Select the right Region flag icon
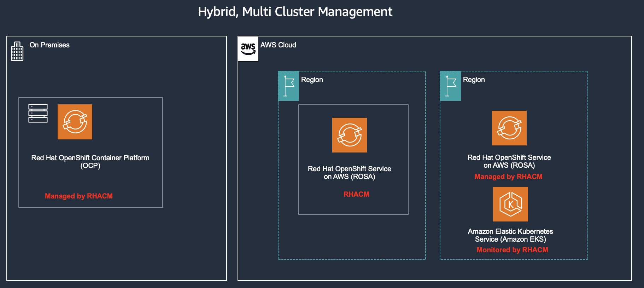 (x=450, y=86)
